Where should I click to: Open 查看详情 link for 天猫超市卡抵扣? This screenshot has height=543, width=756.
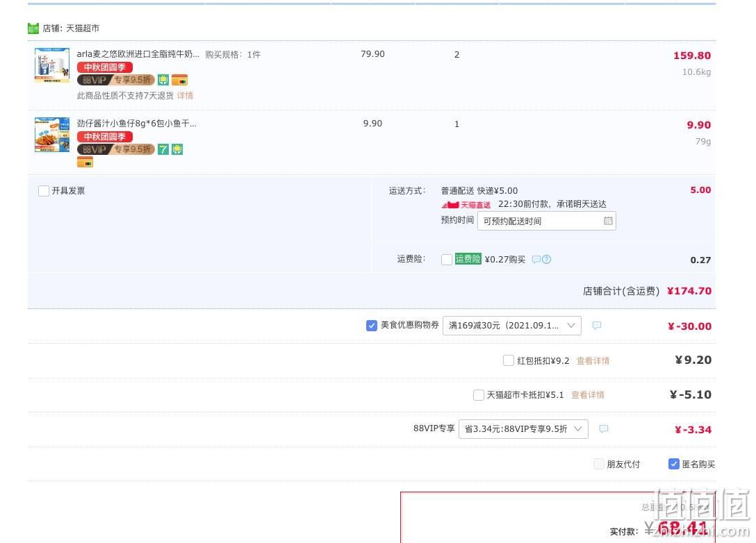588,395
